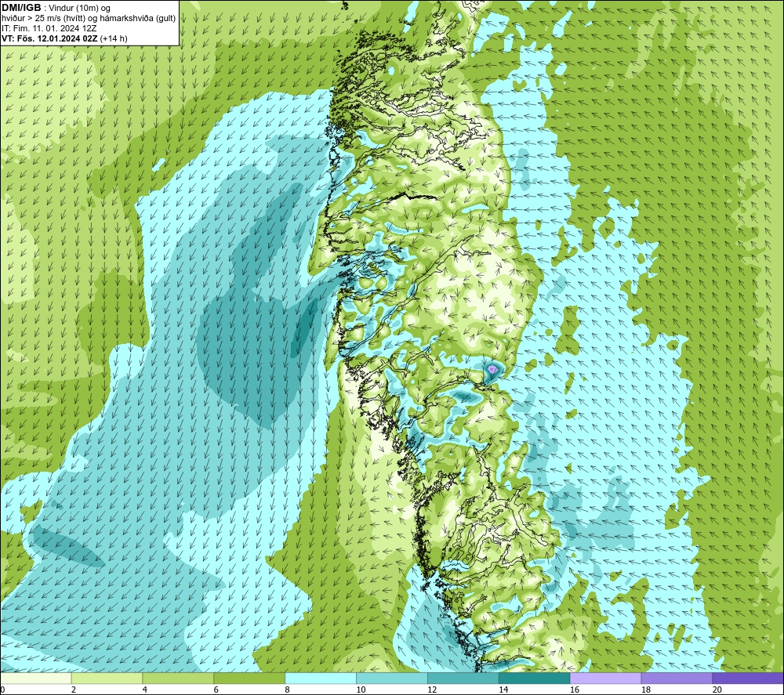784x695 pixels.
Task: Click the 14–16 m/s dark teal swatch
Action: [x=535, y=678]
